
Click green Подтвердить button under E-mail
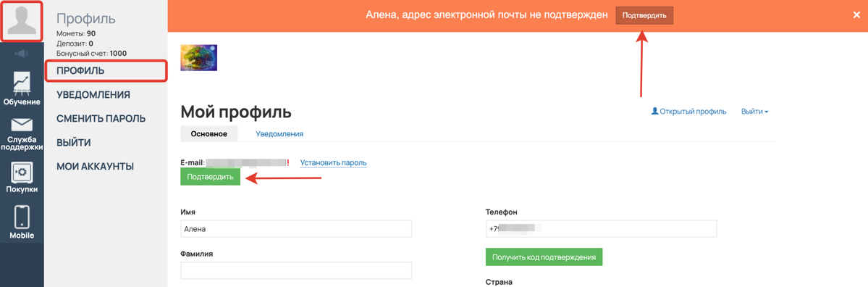tap(211, 178)
